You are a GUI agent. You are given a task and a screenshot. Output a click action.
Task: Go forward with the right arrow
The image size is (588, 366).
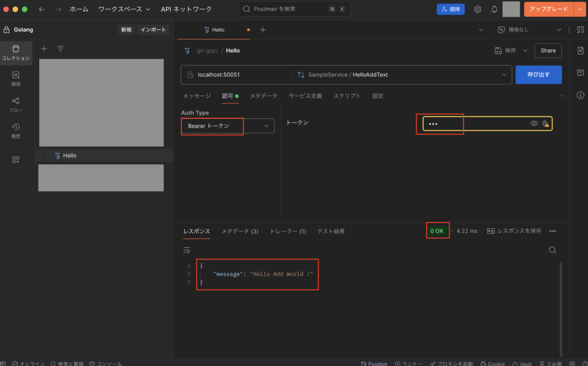(x=58, y=9)
